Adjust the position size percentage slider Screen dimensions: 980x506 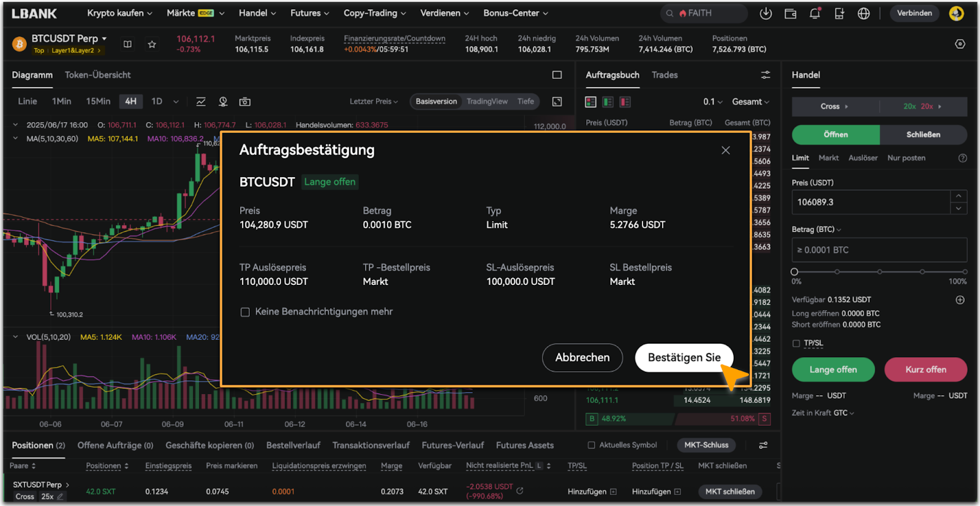(794, 271)
